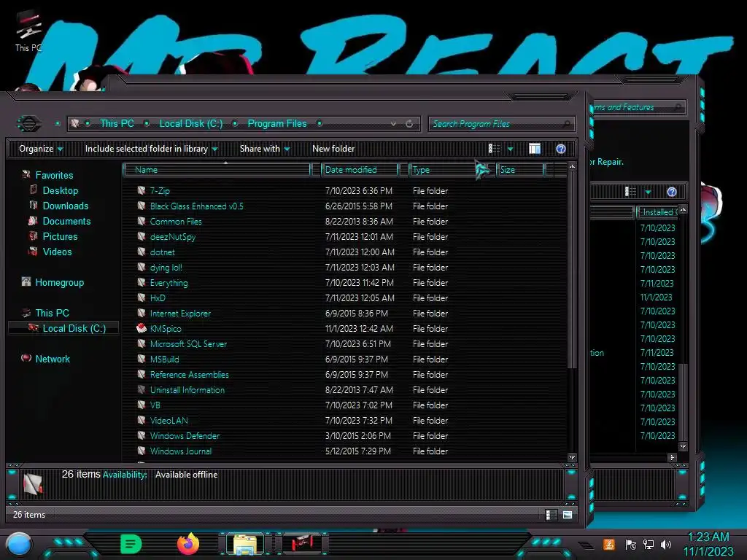Select the MSBuild folder icon
Image resolution: width=747 pixels, height=560 pixels.
(x=142, y=359)
